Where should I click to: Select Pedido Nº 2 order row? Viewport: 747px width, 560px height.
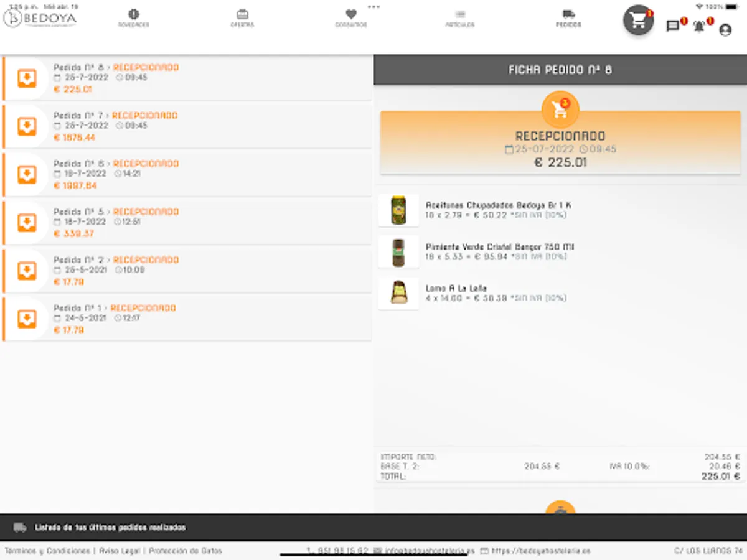tap(187, 271)
